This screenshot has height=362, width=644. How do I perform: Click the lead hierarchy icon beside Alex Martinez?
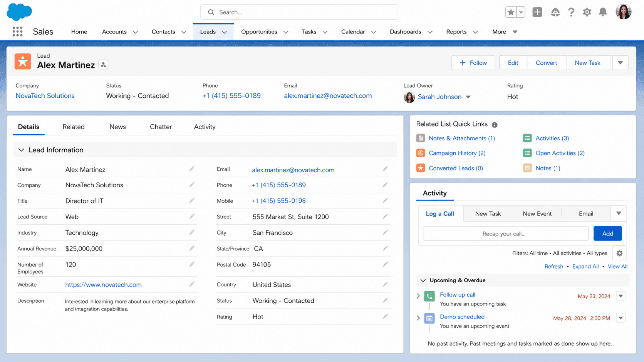[103, 65]
